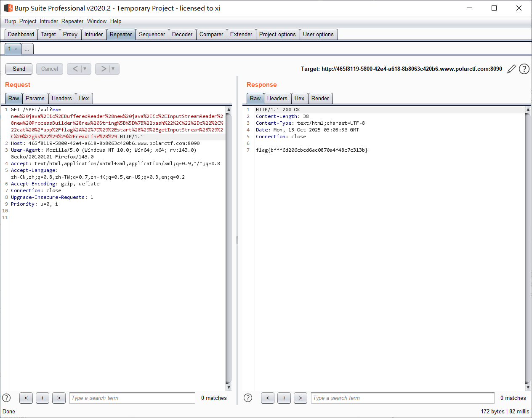
Task: Edit target with the pencil icon
Action: 511,69
